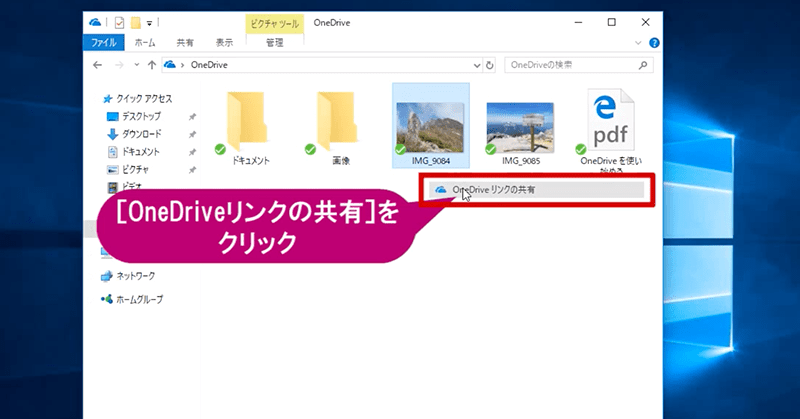The height and width of the screenshot is (419, 800).
Task: Open Help with the blue question icon
Action: [x=654, y=43]
